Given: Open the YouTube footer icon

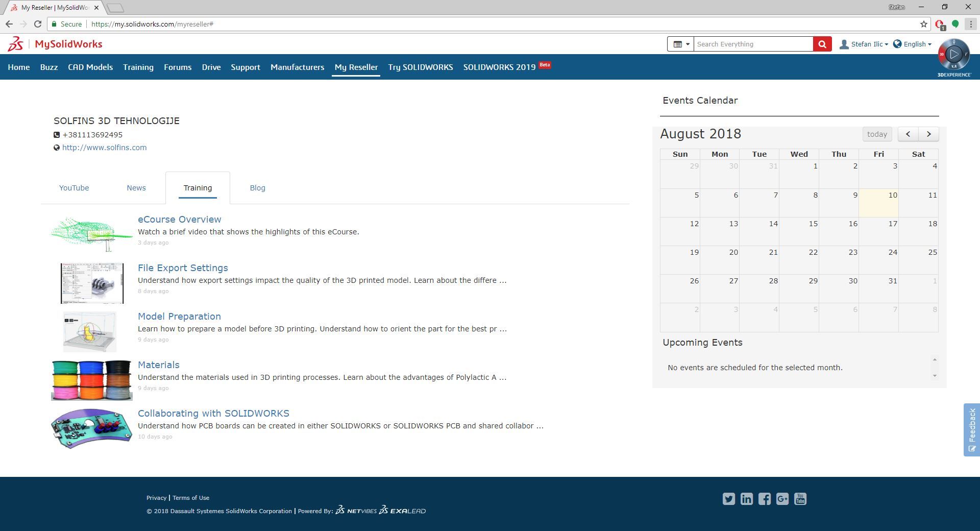Looking at the screenshot, I should [x=800, y=499].
